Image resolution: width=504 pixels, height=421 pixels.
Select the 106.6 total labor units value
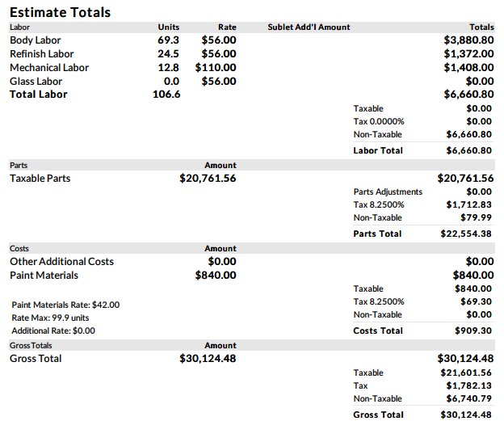(x=166, y=95)
